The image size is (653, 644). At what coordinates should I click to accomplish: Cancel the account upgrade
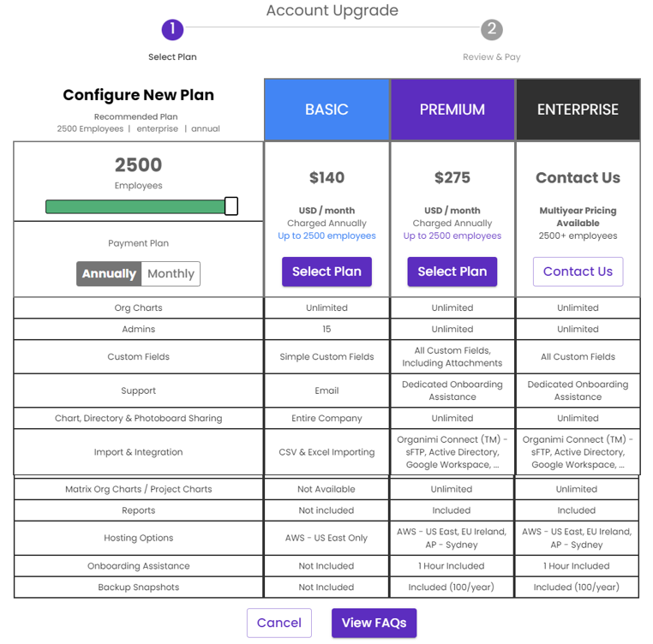pos(279,623)
